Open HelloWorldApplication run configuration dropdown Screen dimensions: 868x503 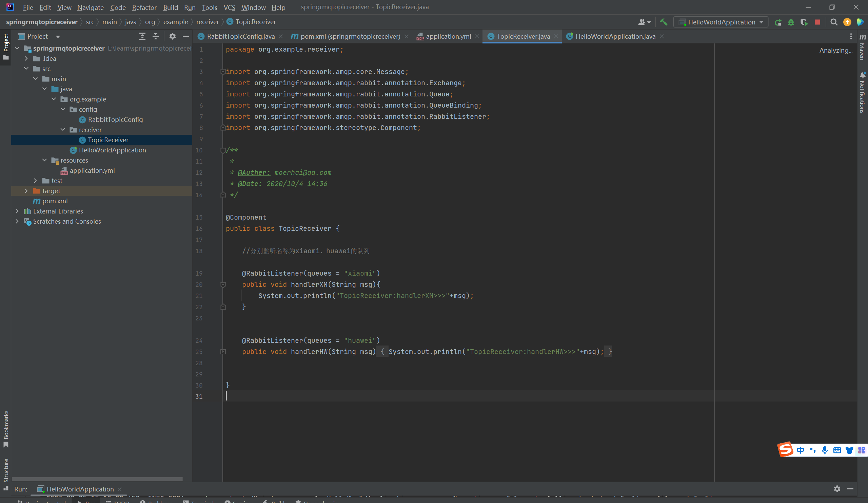click(x=721, y=22)
